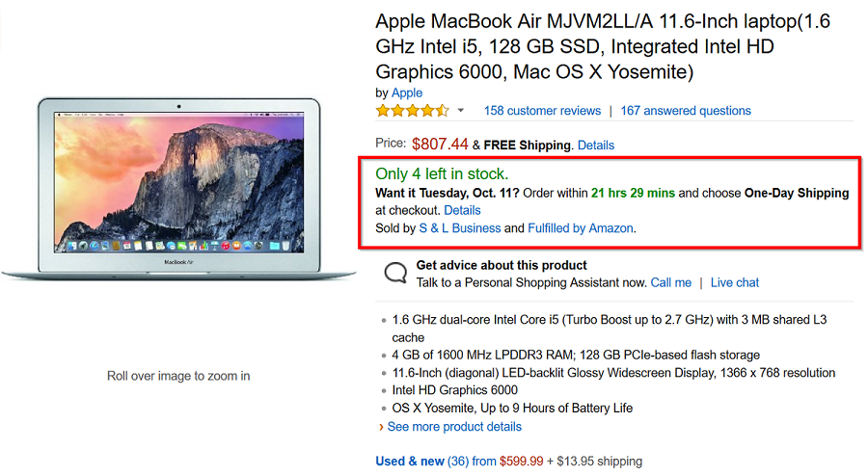Click the Apple brand link
Viewport: 868px width, 476px height.
coord(407,93)
